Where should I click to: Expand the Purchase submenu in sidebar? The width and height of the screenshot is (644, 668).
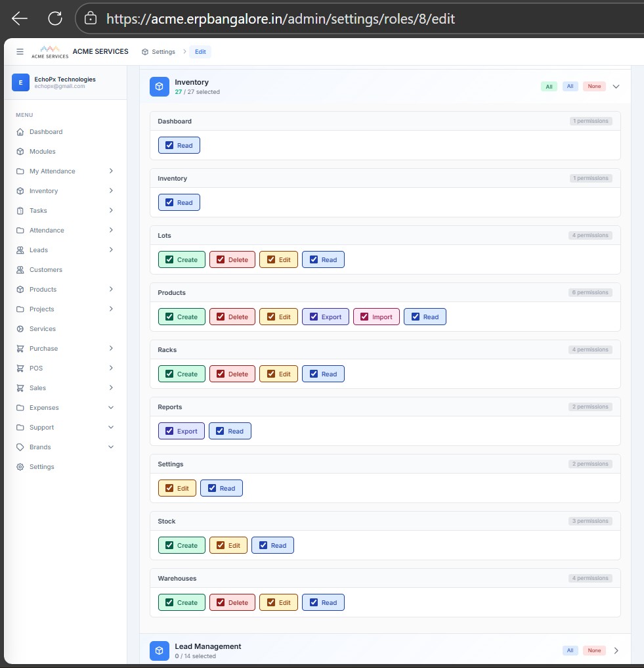(111, 349)
